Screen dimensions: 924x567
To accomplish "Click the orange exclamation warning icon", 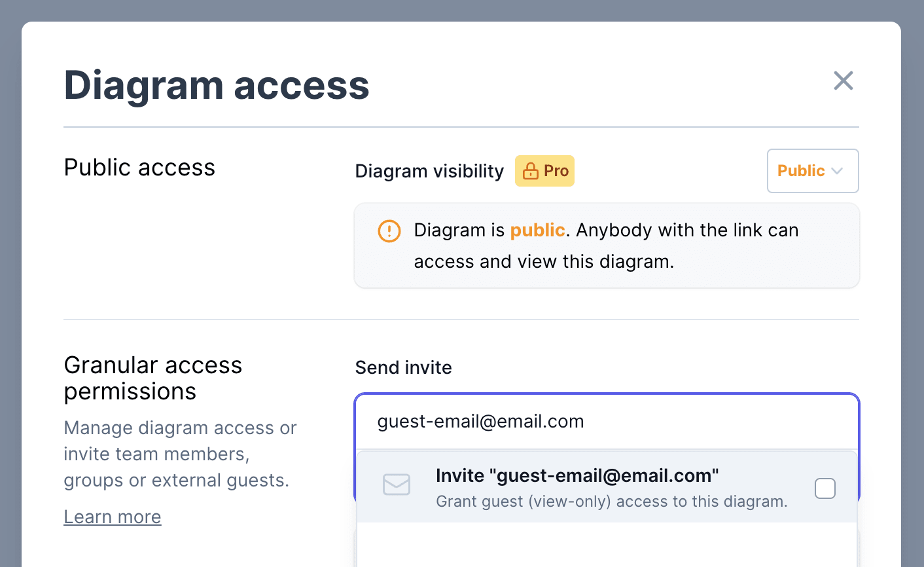I will coord(389,230).
